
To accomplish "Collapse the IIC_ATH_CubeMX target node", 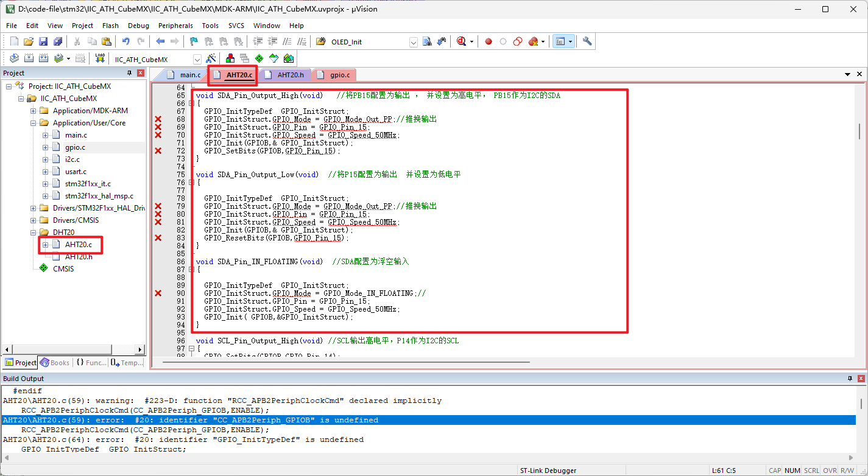I will click(21, 99).
